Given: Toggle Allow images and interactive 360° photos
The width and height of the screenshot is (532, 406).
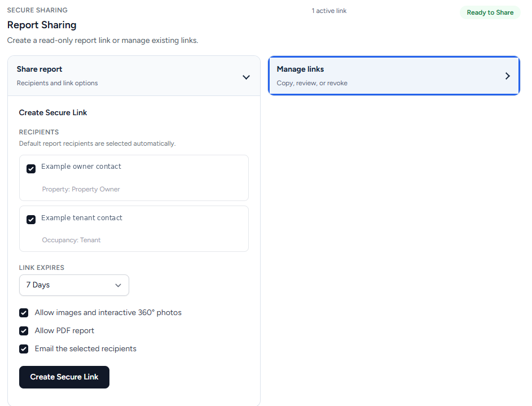Looking at the screenshot, I should [24, 313].
